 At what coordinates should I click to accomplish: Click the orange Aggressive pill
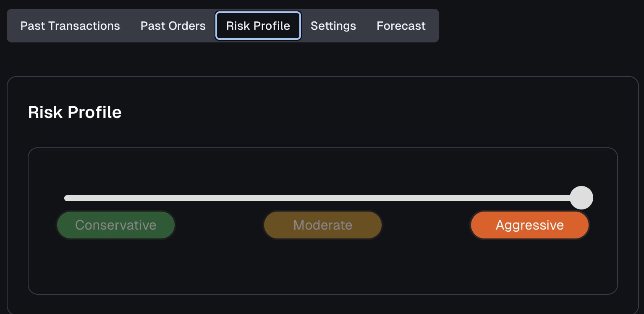tap(530, 225)
